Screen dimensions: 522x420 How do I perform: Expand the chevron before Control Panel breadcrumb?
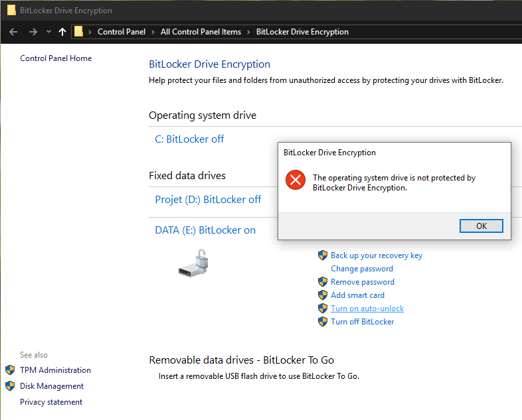[x=90, y=33]
